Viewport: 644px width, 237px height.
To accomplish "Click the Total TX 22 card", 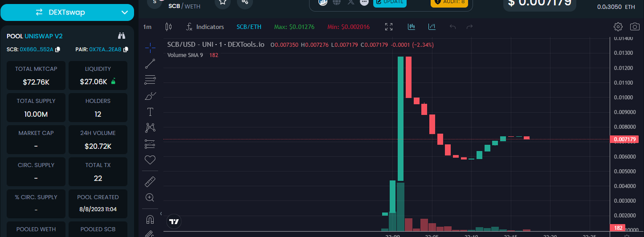I will coord(98,171).
